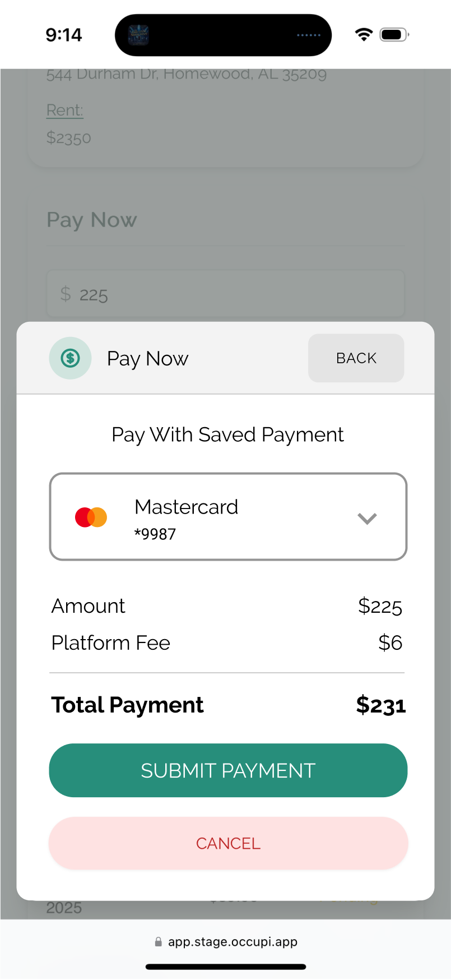The height and width of the screenshot is (980, 451).
Task: Expand the saved payment chevron arrow
Action: (367, 518)
